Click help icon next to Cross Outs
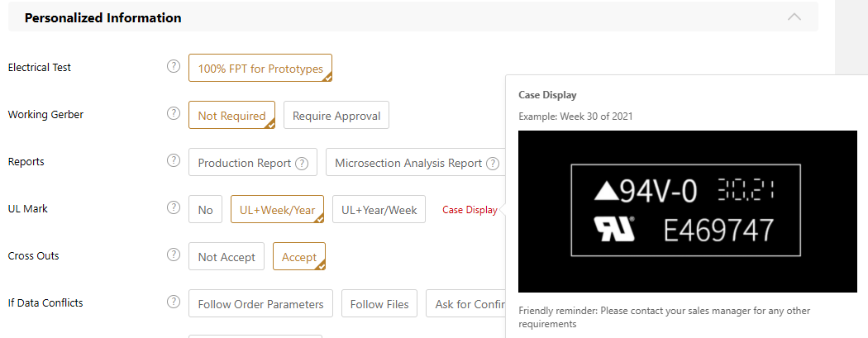This screenshot has width=868, height=338. click(174, 255)
